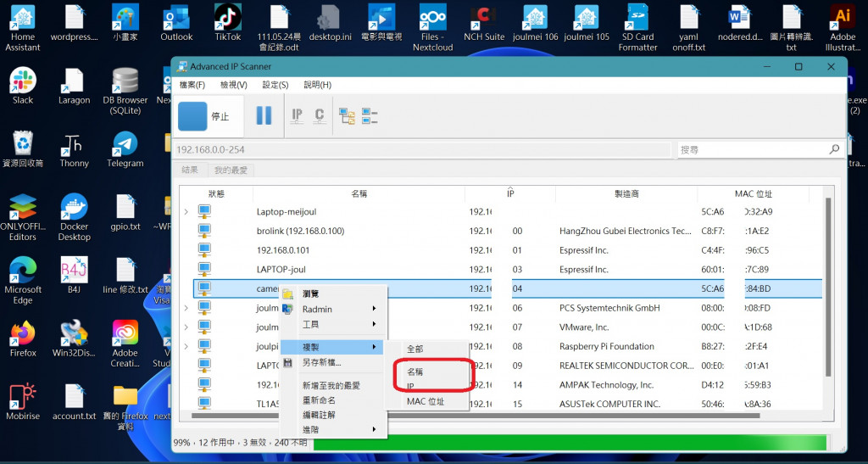The height and width of the screenshot is (464, 868).
Task: Open the Slack desktop shortcut
Action: pyautogui.click(x=23, y=87)
